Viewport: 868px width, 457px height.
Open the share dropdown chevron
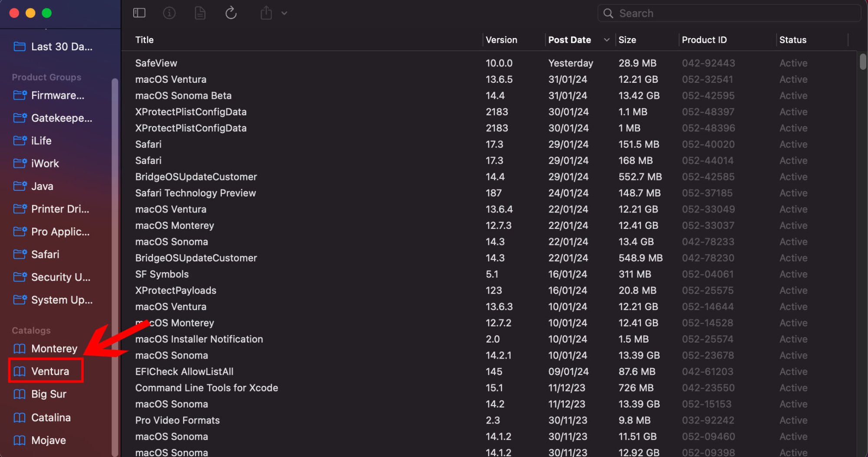click(284, 13)
